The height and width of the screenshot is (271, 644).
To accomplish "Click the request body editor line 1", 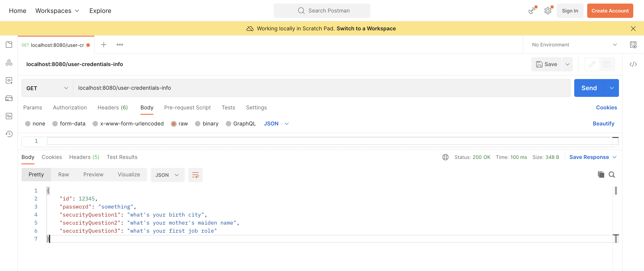I will (330, 141).
